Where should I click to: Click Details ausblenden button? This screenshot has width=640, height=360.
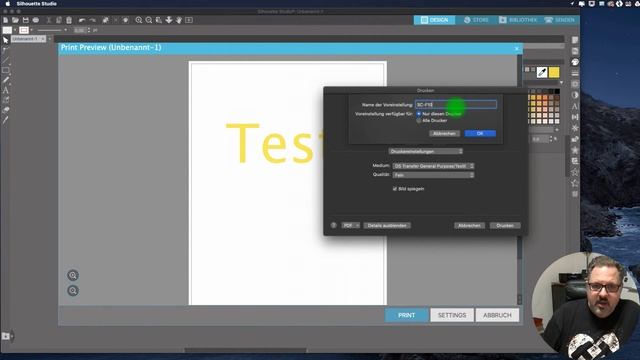coord(387,225)
